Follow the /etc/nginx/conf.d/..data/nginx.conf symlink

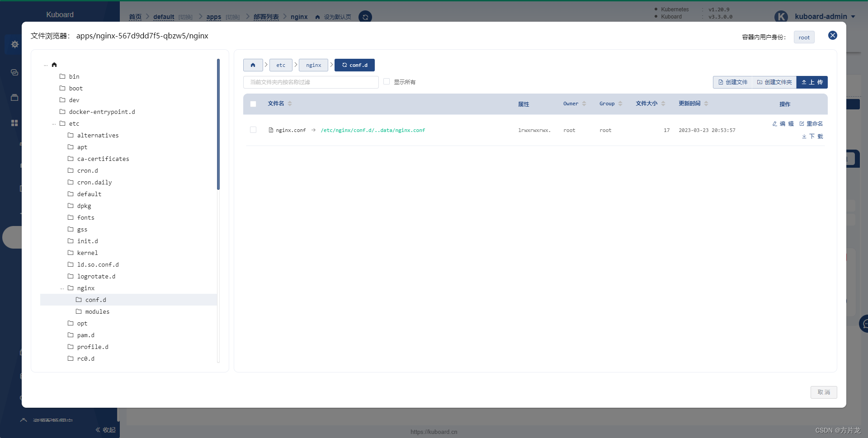point(373,130)
